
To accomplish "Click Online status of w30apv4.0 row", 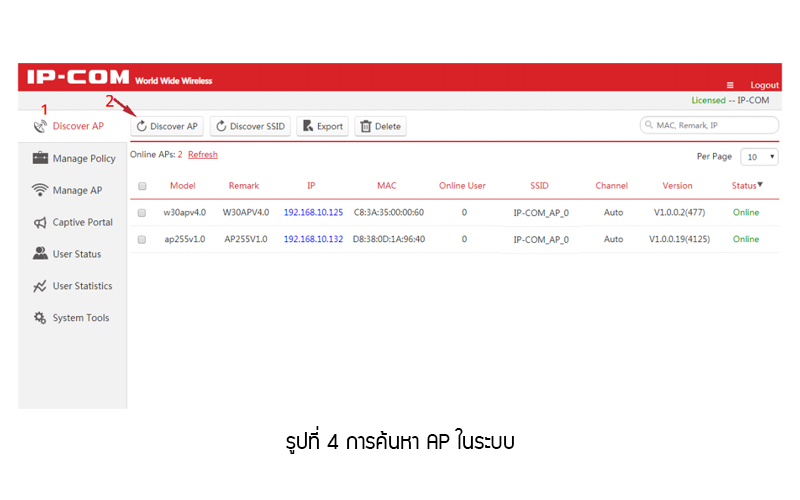I will tap(746, 212).
